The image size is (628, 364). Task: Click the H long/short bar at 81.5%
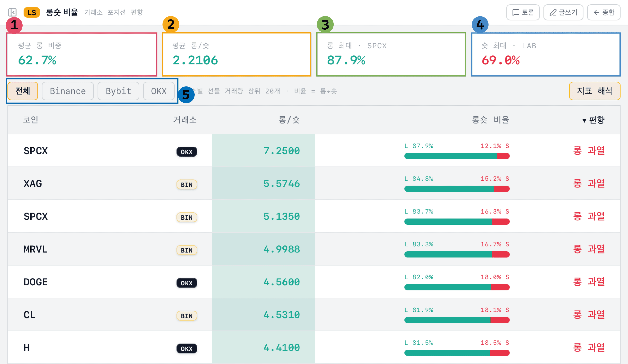457,353
